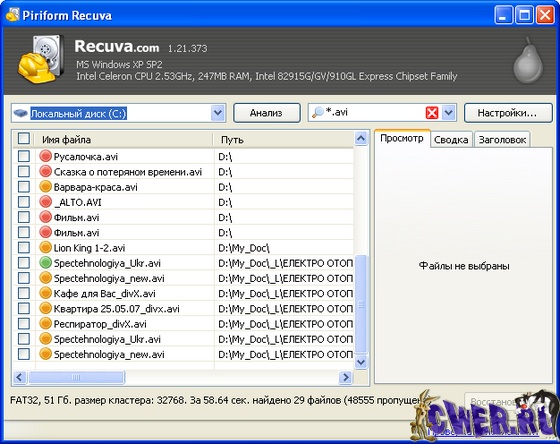Image resolution: width=560 pixels, height=444 pixels.
Task: Check the box for Lion King 1-2.avi
Action: (x=24, y=248)
